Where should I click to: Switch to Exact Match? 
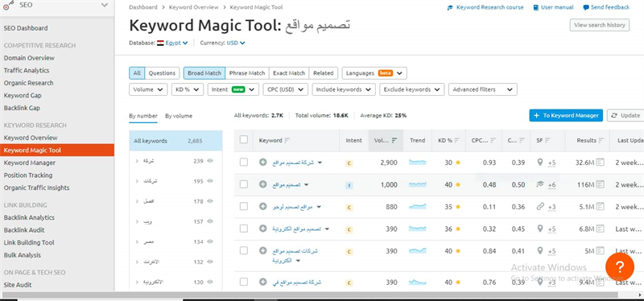289,73
